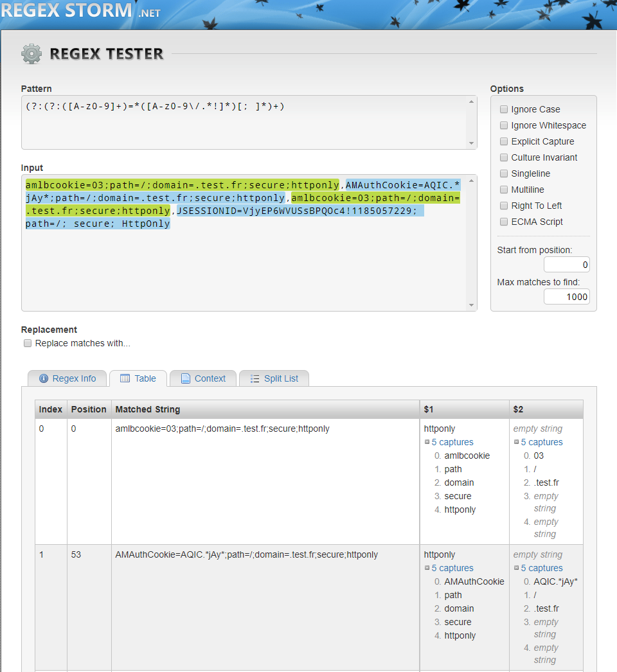Check the Explicit Capture option
The width and height of the screenshot is (617, 672).
[x=504, y=141]
